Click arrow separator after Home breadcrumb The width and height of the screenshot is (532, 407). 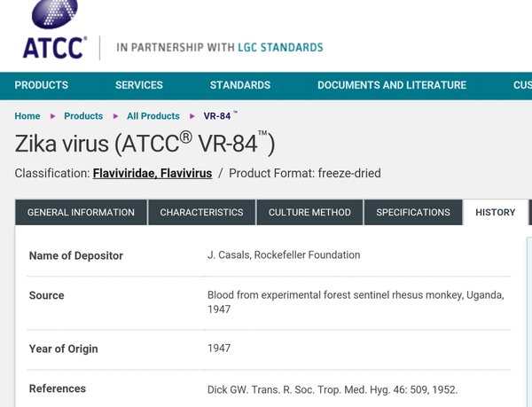point(52,116)
